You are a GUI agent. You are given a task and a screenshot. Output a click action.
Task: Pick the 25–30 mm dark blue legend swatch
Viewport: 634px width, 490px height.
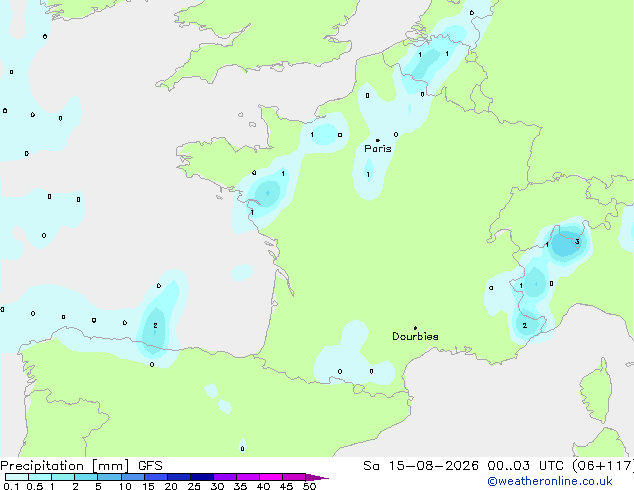pos(202,477)
